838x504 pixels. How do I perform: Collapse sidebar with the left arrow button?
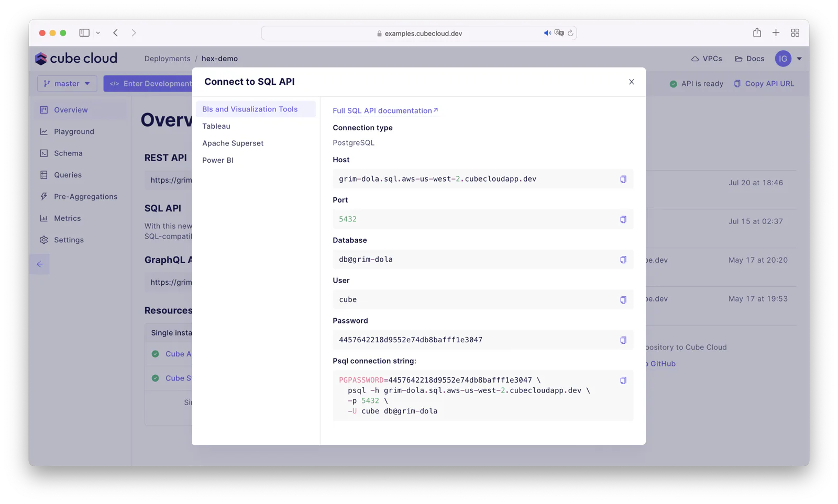point(40,264)
